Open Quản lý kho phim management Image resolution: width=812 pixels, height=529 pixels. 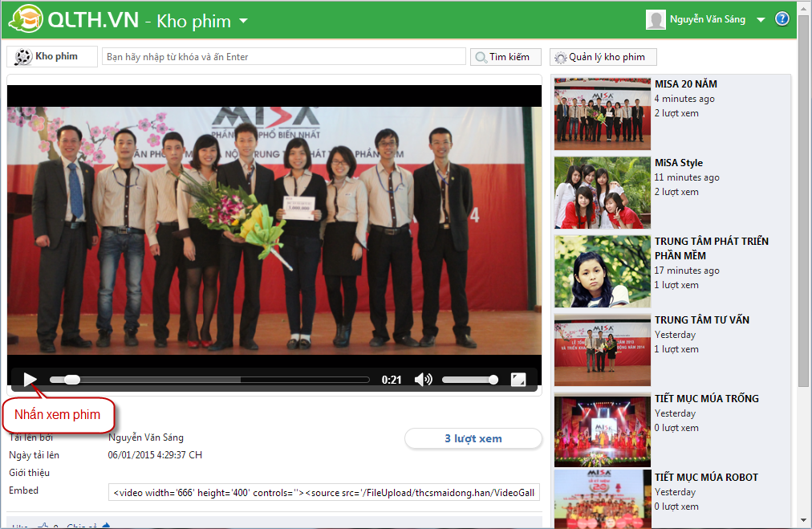pos(603,56)
